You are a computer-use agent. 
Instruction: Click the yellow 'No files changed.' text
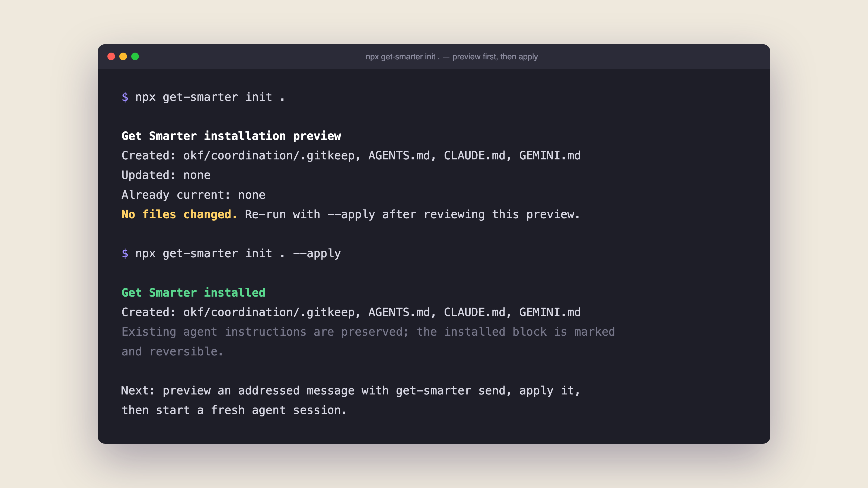click(x=179, y=214)
